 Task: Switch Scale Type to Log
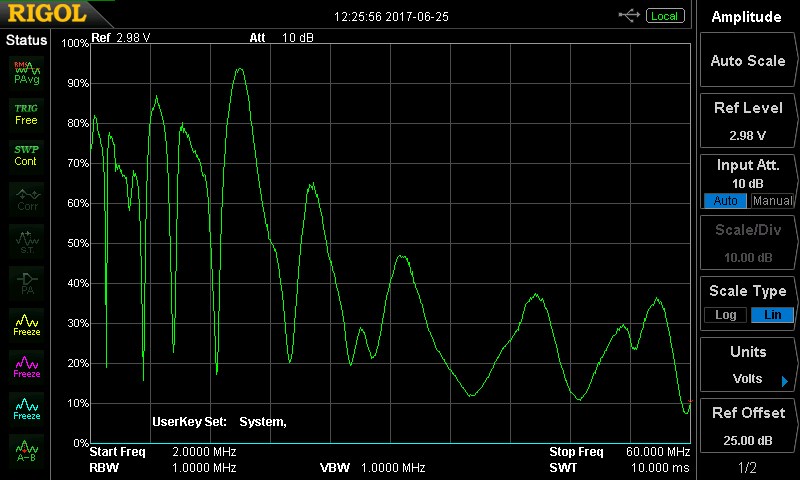(x=725, y=315)
